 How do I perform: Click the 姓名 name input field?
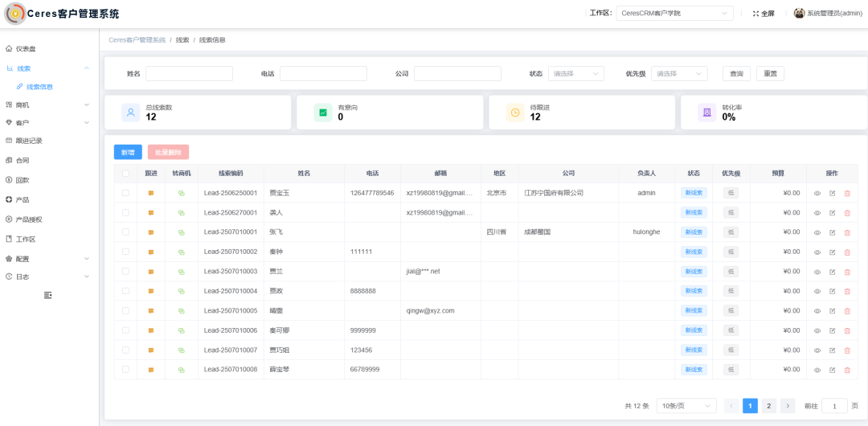[189, 74]
